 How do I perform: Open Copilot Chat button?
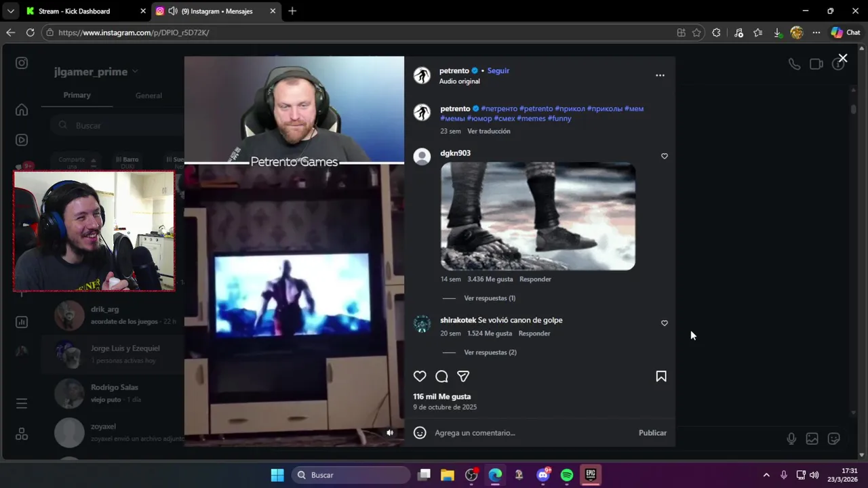(846, 33)
